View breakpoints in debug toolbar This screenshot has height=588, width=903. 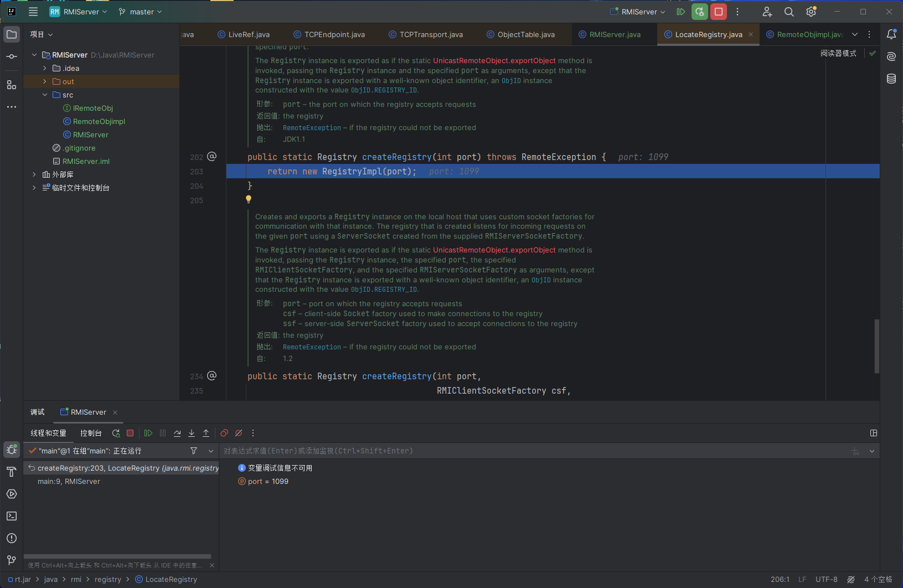point(224,433)
